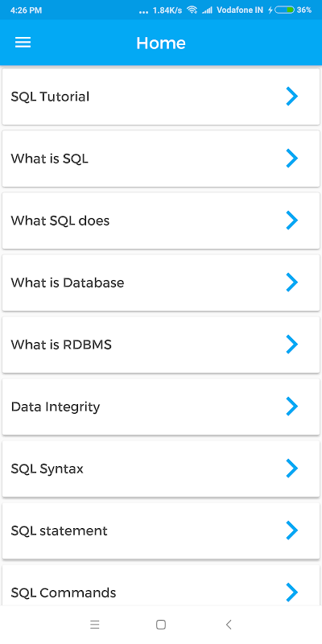Tap the arrow icon for SQL statement

291,530
